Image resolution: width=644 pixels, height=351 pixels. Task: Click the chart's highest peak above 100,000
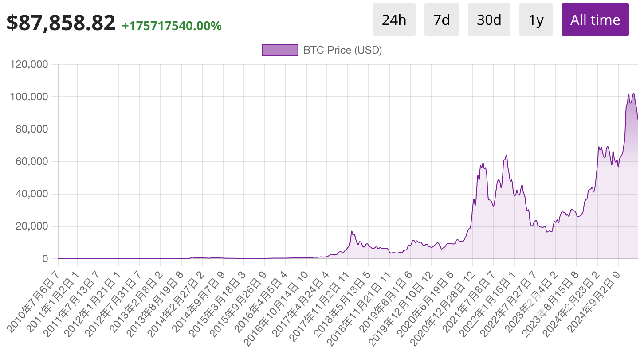pos(633,93)
